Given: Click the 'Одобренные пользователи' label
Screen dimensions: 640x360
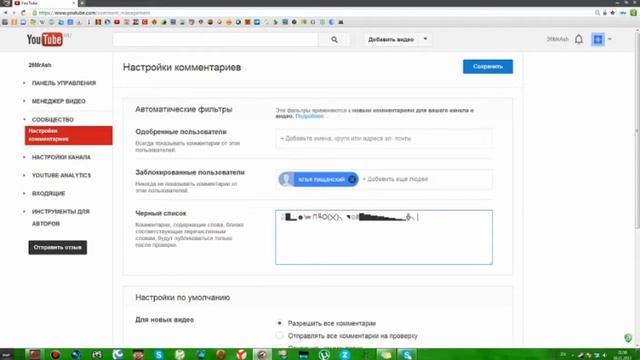Looking at the screenshot, I should [181, 132].
